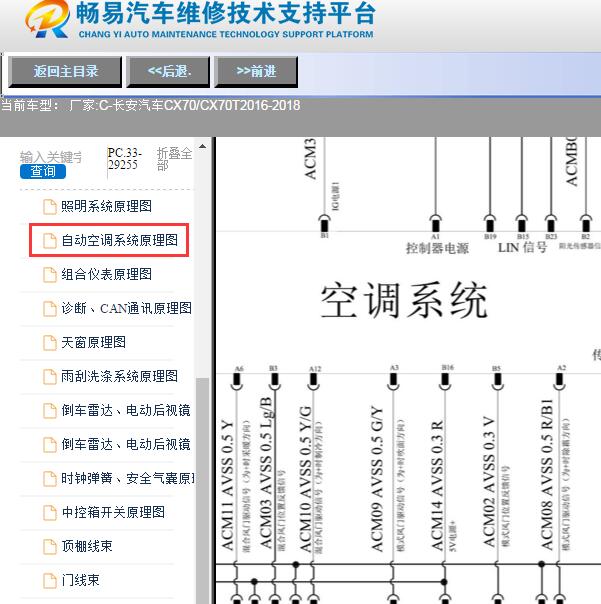Click wire label ACM03 AVSS 0.5 Lg/B
The width and height of the screenshot is (601, 604).
(x=266, y=472)
